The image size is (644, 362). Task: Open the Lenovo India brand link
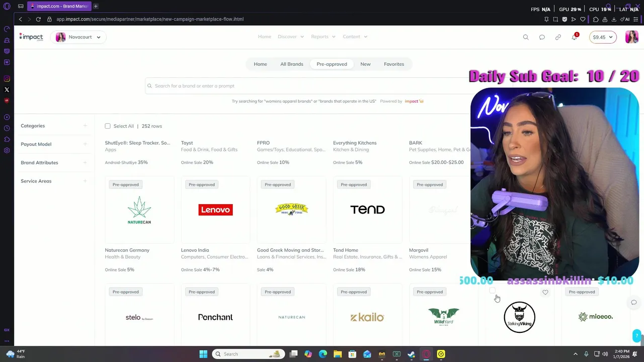[x=195, y=250]
